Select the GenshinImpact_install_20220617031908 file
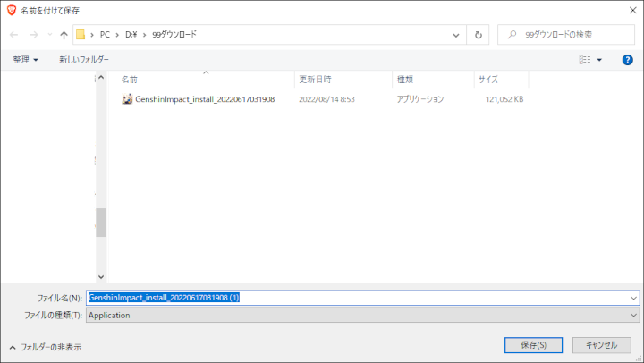 (205, 99)
